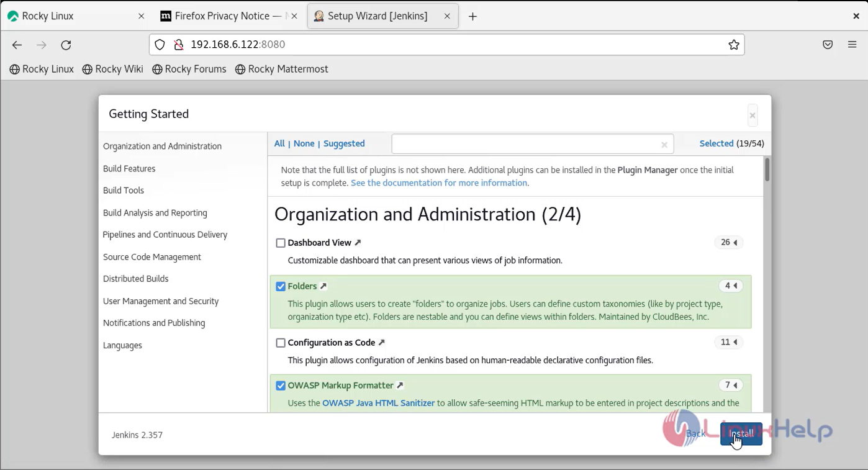Reload the Jenkins setup page
The height and width of the screenshot is (470, 868).
(x=66, y=45)
